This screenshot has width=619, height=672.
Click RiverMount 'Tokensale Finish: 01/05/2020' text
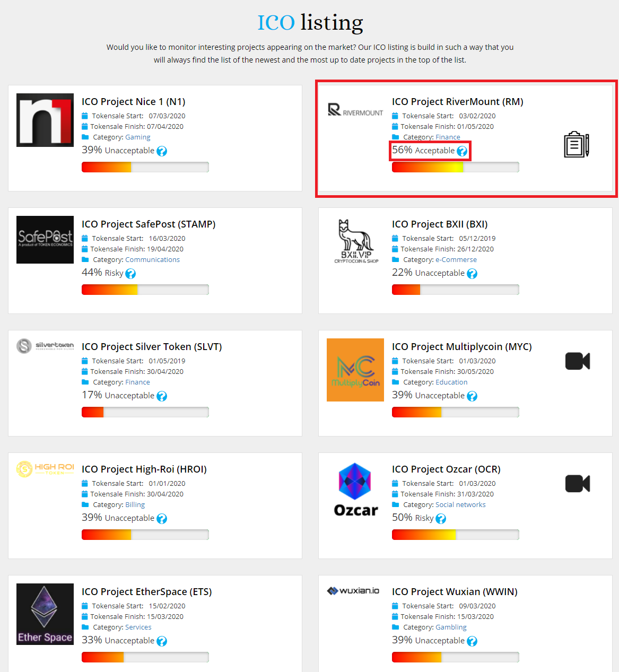[x=447, y=126]
